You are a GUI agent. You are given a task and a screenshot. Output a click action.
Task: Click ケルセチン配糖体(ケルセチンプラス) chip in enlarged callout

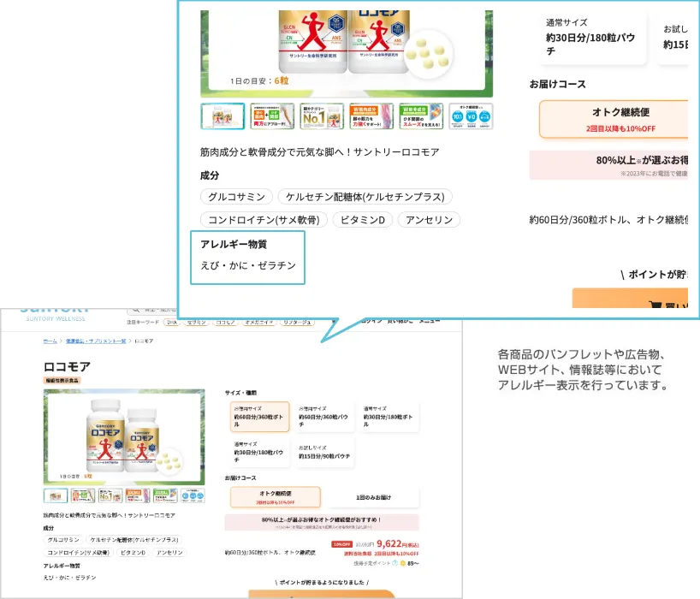click(365, 197)
